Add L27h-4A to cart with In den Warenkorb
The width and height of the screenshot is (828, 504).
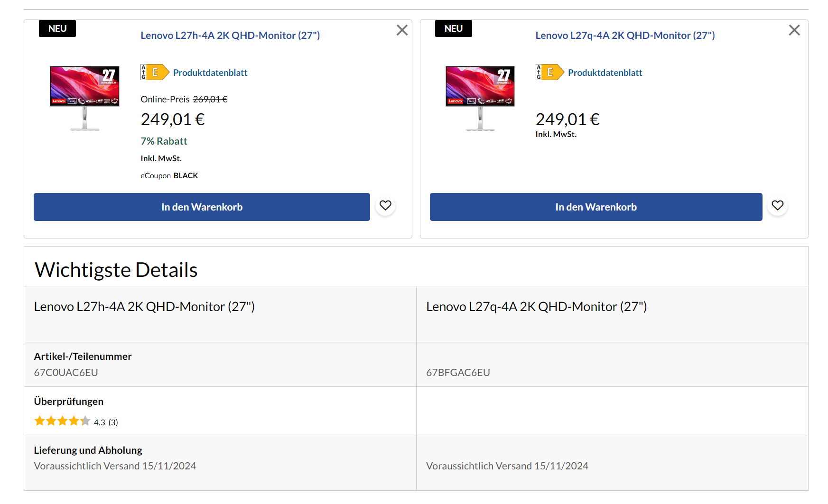click(202, 207)
